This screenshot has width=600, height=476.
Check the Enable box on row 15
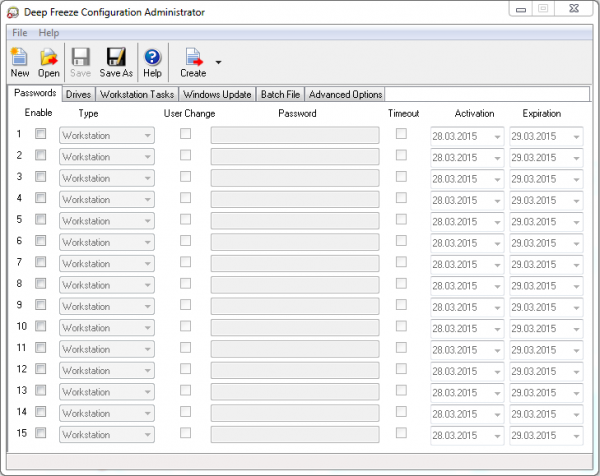tap(41, 433)
